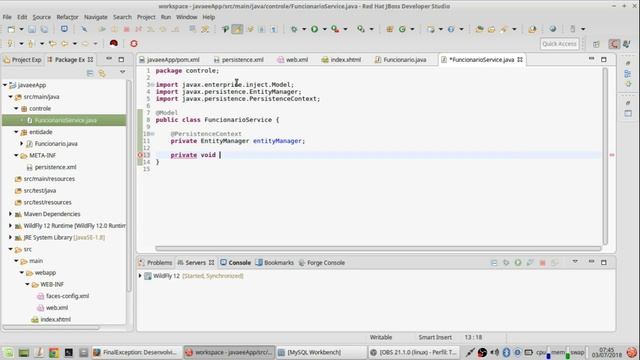
Task: Click the red circular refresh toolbar icon
Action: (x=134, y=43)
